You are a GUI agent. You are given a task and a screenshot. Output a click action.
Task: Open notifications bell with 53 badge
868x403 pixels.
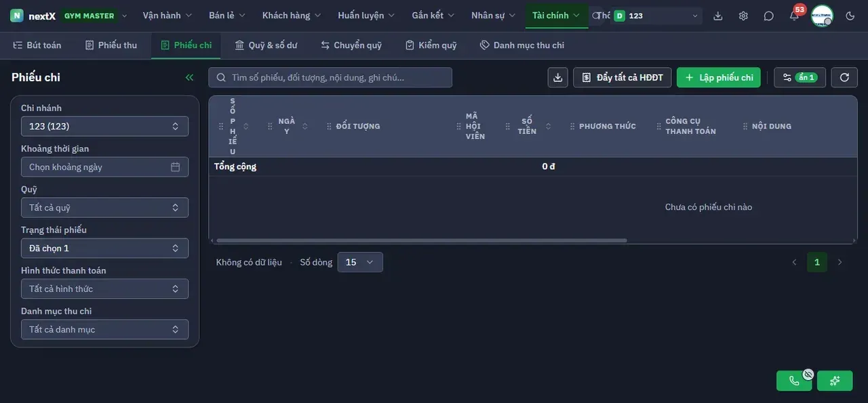coord(794,16)
